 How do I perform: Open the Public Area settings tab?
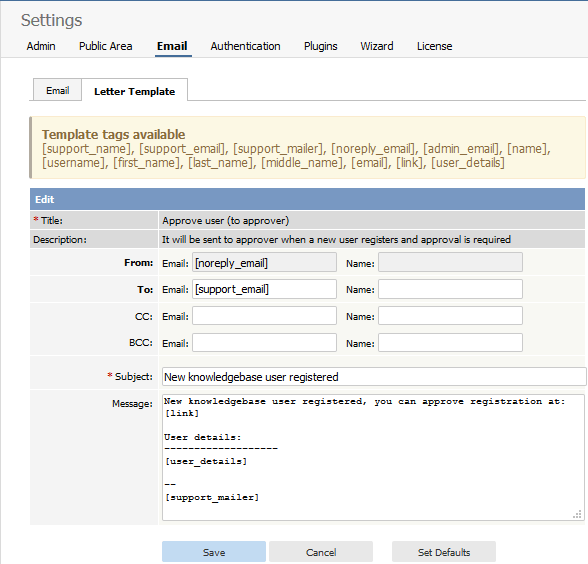point(105,46)
